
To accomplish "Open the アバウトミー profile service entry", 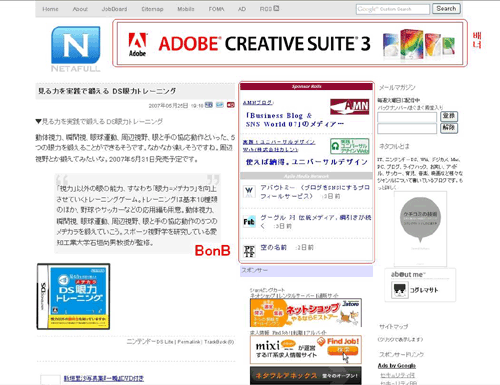I will (x=315, y=192).
